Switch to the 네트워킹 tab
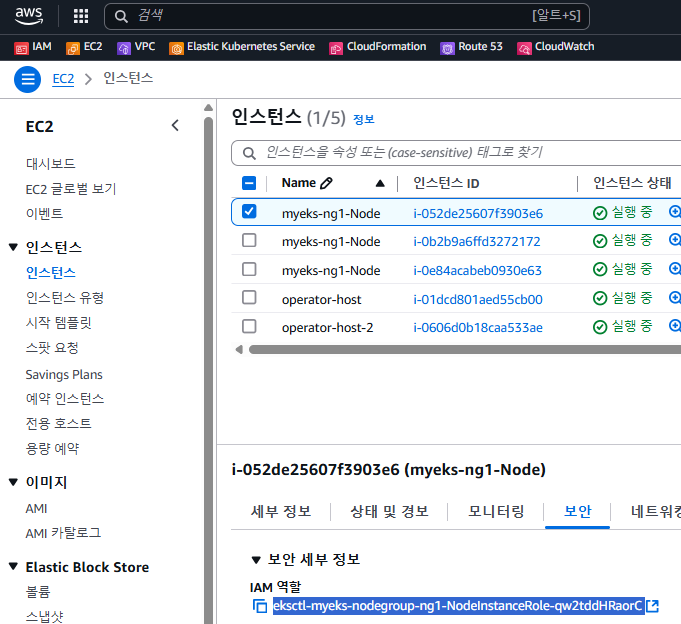This screenshot has width=681, height=624. 656,511
